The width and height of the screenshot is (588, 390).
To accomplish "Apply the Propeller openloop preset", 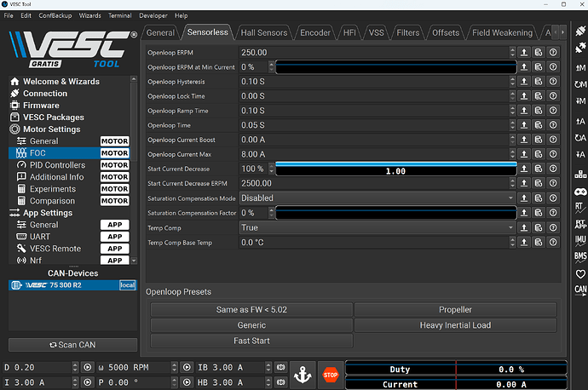I will point(455,310).
